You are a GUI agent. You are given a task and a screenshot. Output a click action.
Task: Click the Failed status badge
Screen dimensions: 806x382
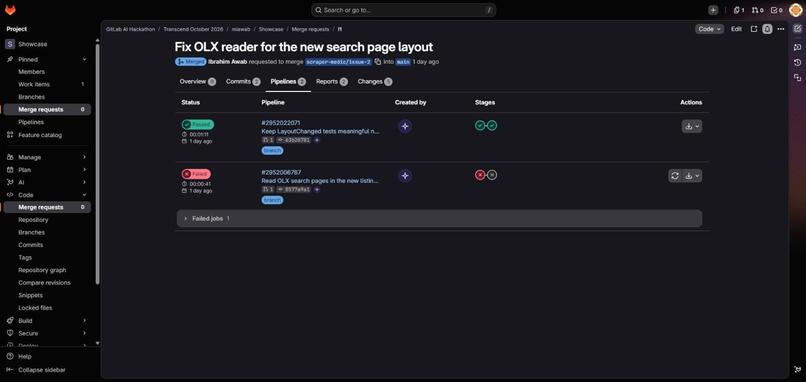196,174
